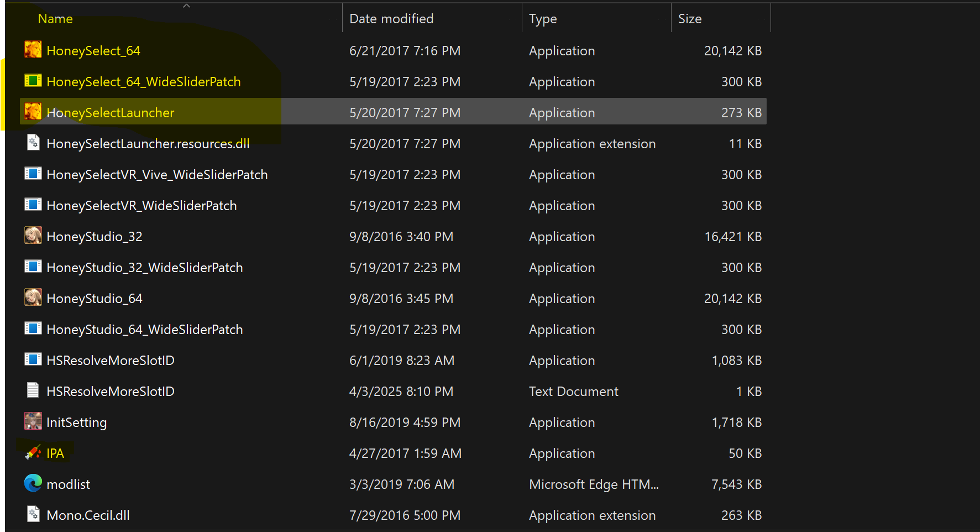Sort files by the Date modified column

coord(391,19)
